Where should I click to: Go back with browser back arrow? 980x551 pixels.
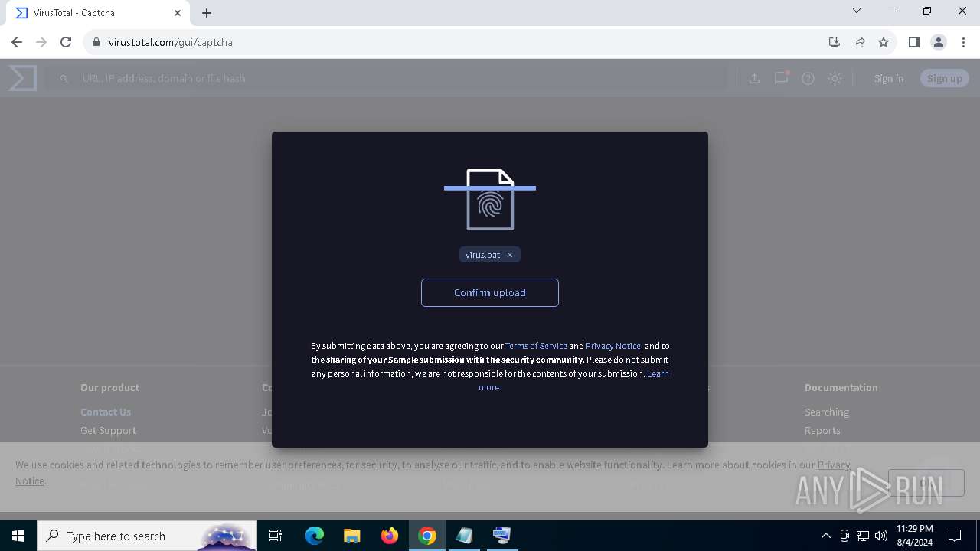17,42
